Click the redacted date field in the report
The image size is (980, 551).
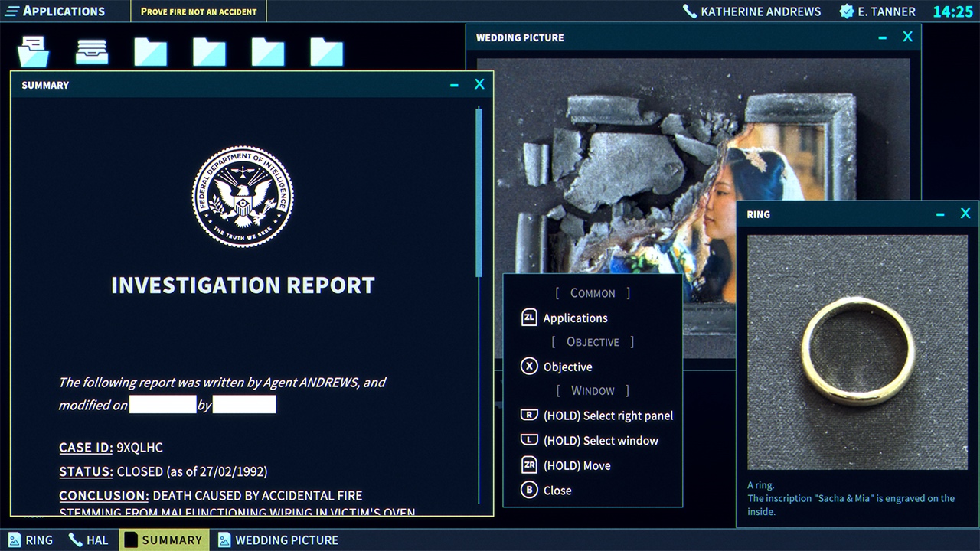coord(163,404)
